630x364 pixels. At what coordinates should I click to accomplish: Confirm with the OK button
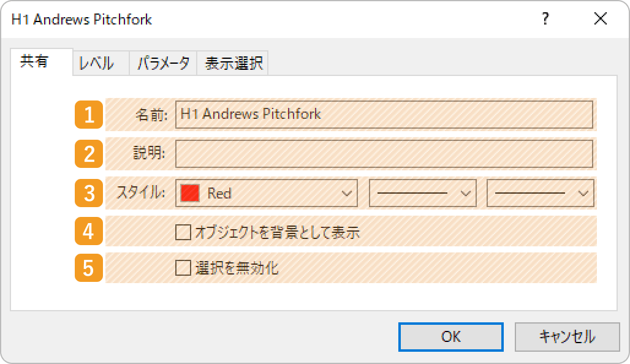click(x=451, y=336)
